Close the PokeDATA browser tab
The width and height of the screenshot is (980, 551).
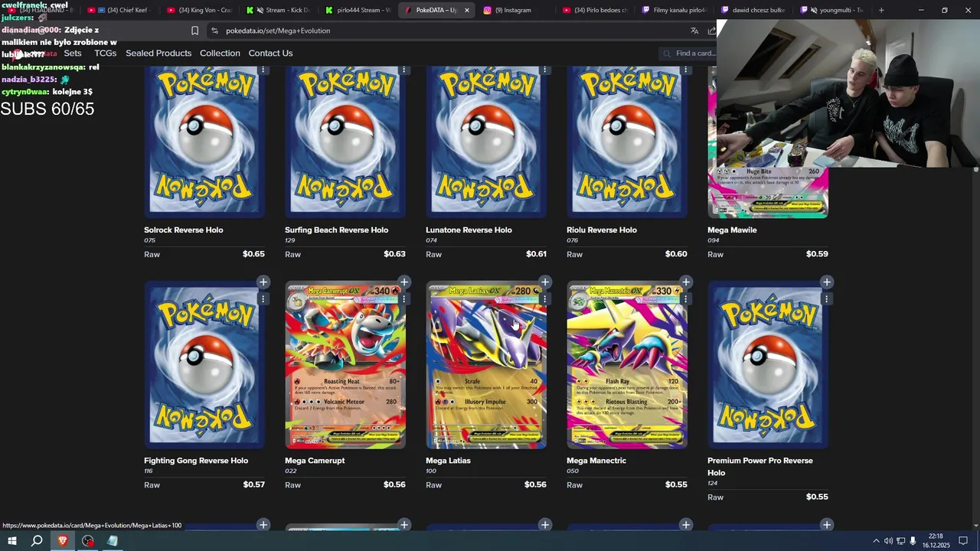[466, 10]
